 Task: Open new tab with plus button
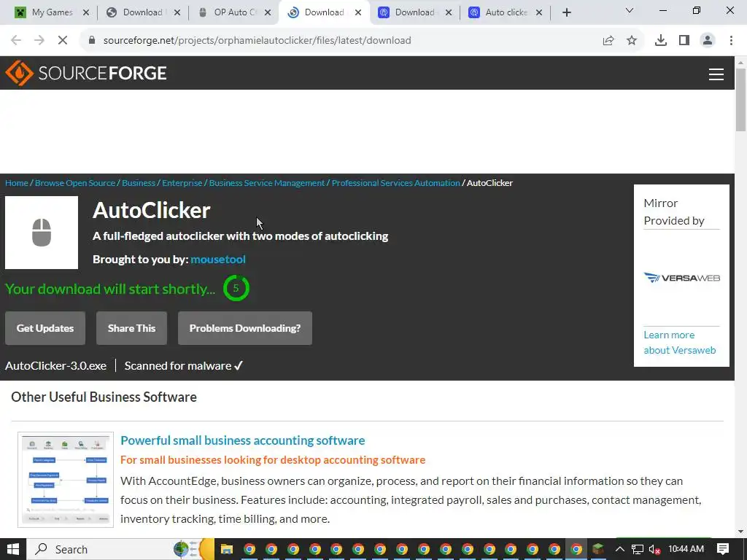566,12
